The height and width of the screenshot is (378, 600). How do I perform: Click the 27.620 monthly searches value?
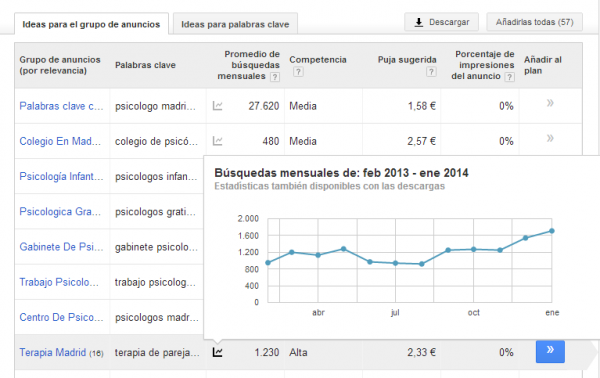pos(264,106)
